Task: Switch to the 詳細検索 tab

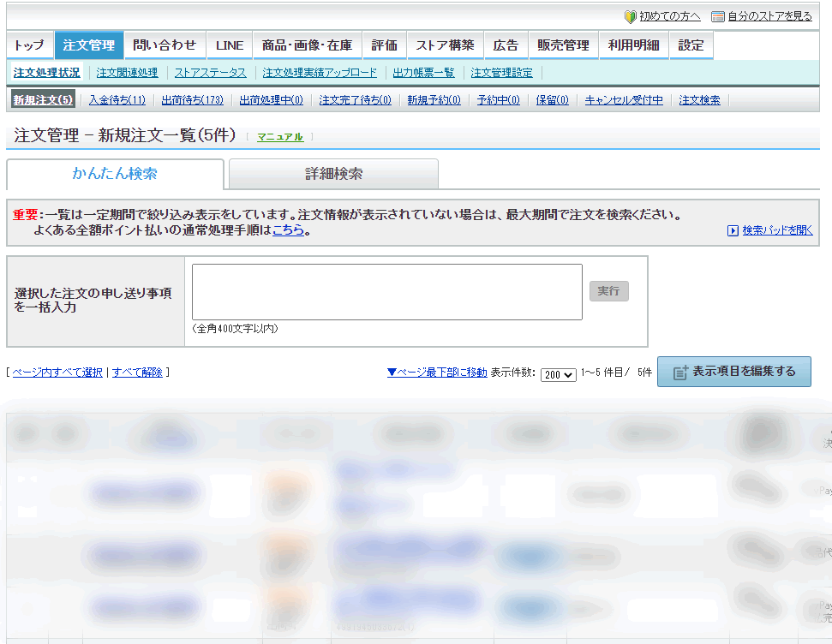Action: pos(334,174)
